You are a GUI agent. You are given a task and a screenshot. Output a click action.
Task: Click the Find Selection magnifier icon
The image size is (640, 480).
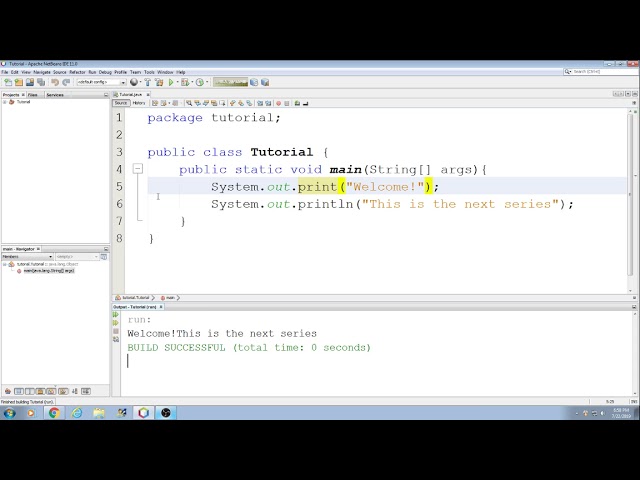(x=189, y=103)
